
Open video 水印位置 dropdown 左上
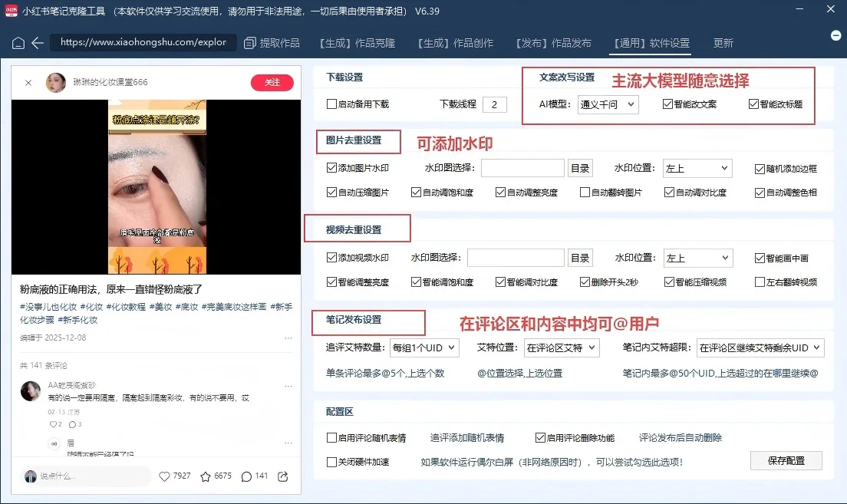tap(697, 258)
